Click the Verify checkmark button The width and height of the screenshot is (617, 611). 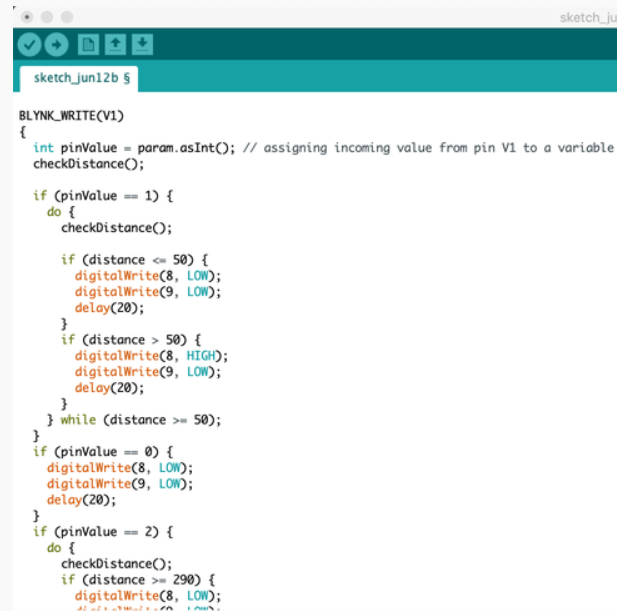(x=30, y=44)
